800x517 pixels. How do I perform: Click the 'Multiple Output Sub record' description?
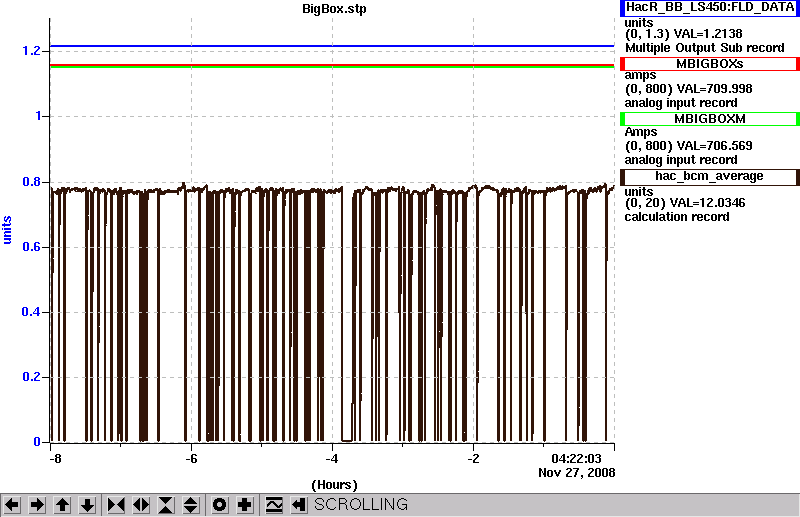tap(705, 48)
